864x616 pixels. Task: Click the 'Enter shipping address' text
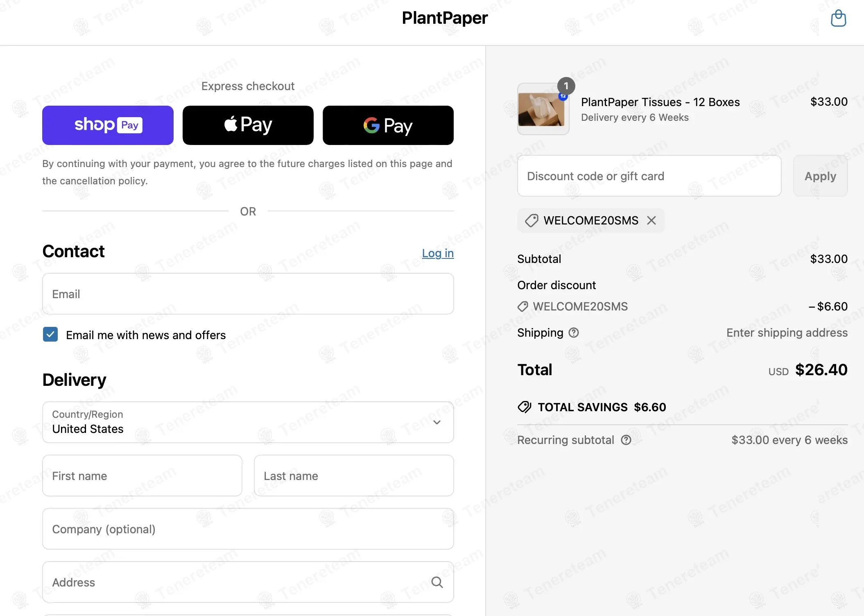pos(787,333)
